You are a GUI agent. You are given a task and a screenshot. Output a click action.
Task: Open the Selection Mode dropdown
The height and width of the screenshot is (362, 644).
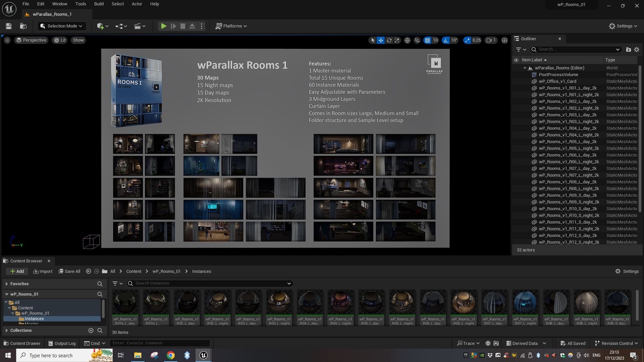pos(61,26)
